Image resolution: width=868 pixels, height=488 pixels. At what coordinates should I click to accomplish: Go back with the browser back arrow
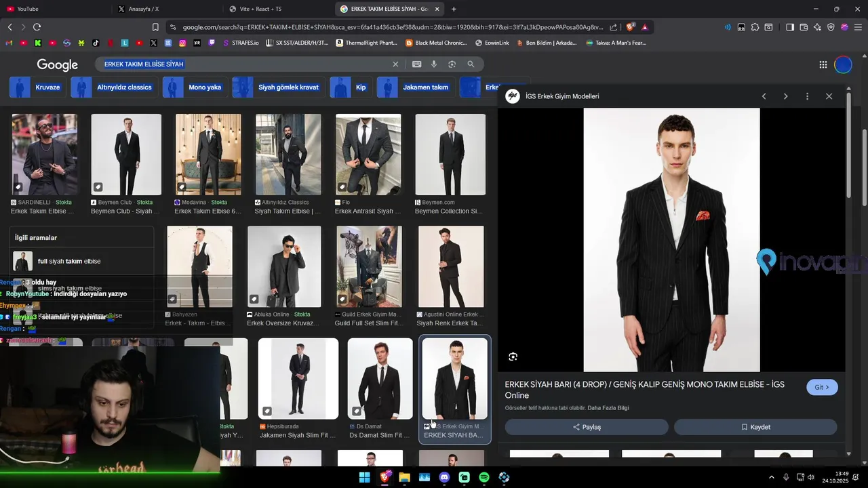point(9,27)
